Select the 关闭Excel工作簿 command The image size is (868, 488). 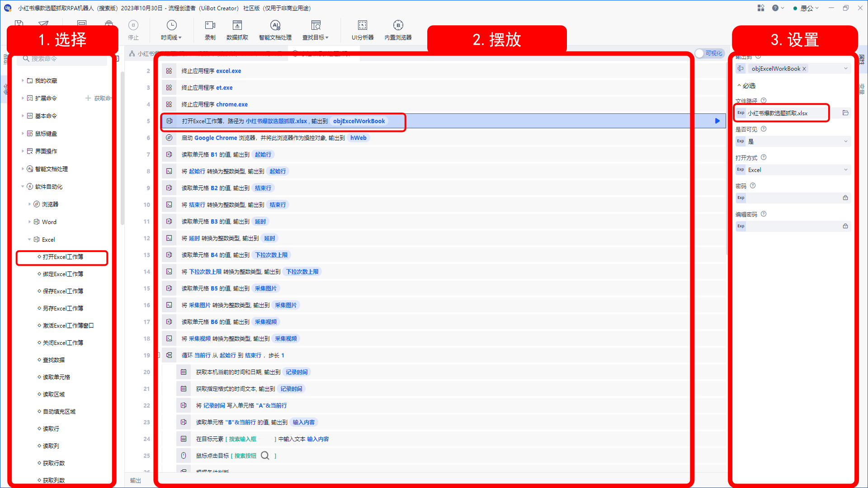pos(63,343)
